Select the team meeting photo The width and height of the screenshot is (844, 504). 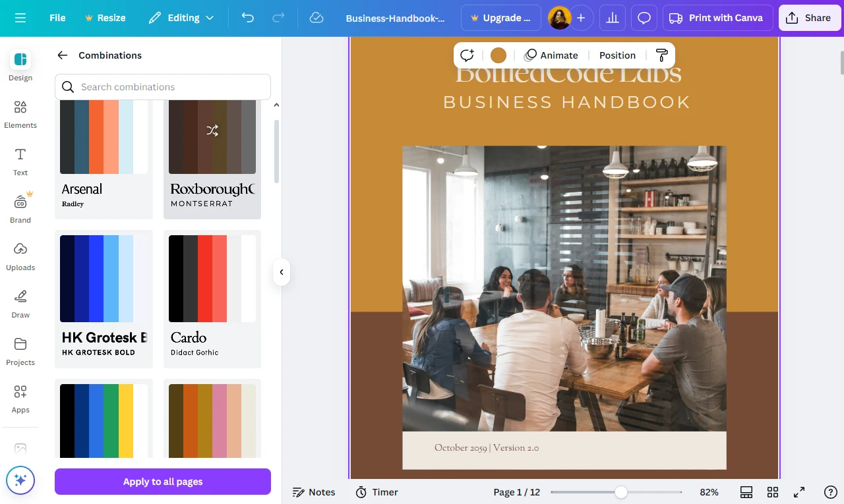pyautogui.click(x=564, y=289)
